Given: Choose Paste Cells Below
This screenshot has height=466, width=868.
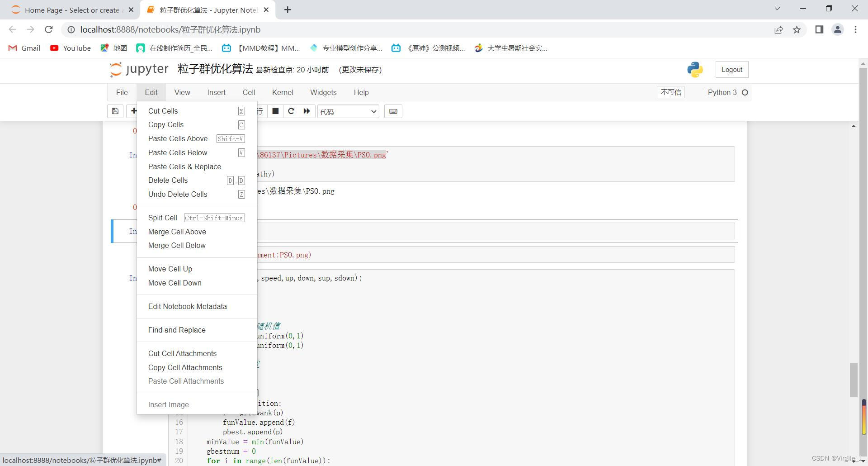Looking at the screenshot, I should click(x=197, y=152).
